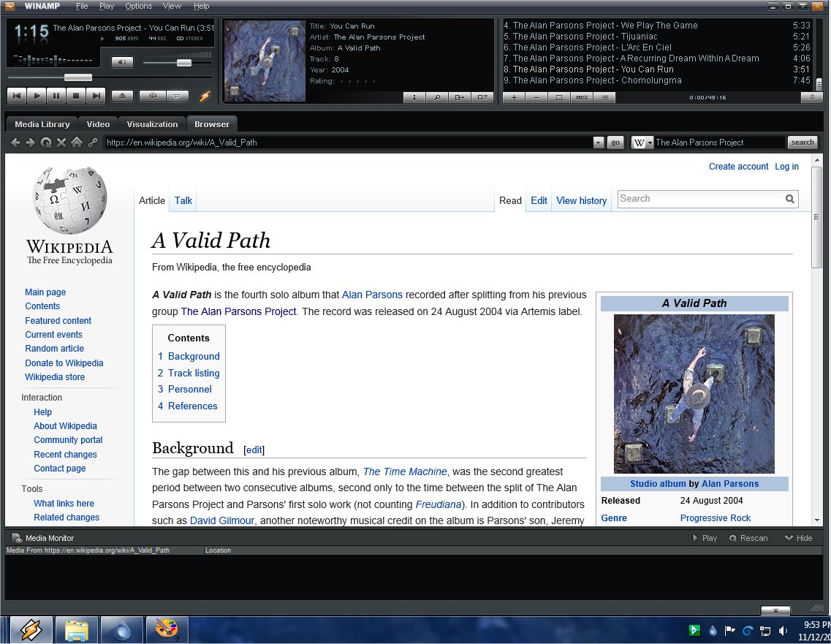The width and height of the screenshot is (831, 644).
Task: Open the 'Random article' sidebar link
Action: pyautogui.click(x=55, y=348)
